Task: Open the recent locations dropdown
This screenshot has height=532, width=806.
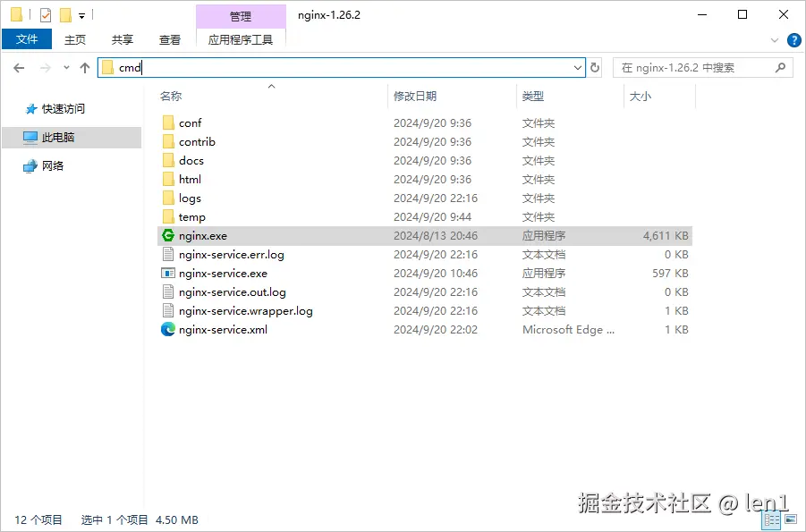Action: coord(66,67)
